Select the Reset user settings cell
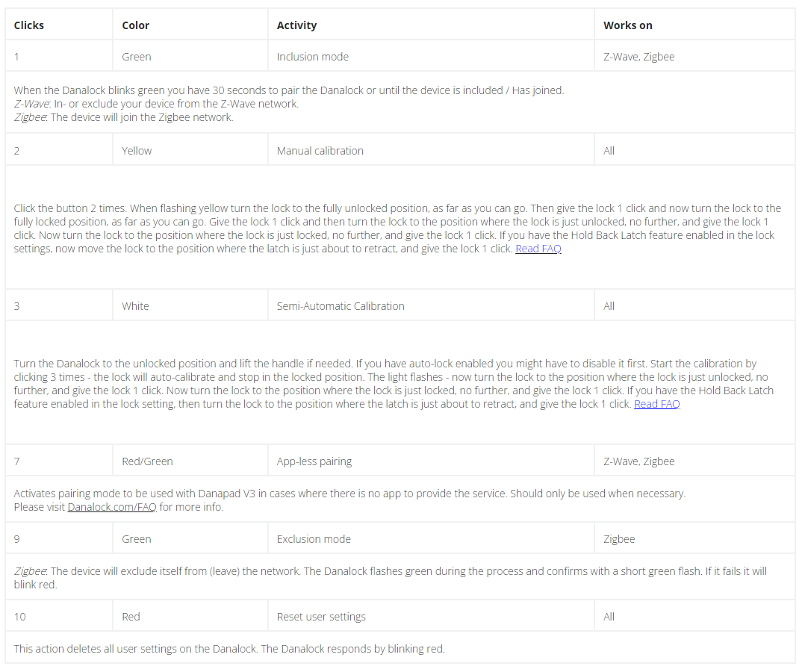Viewport: 802px width, 672px height. click(x=321, y=617)
